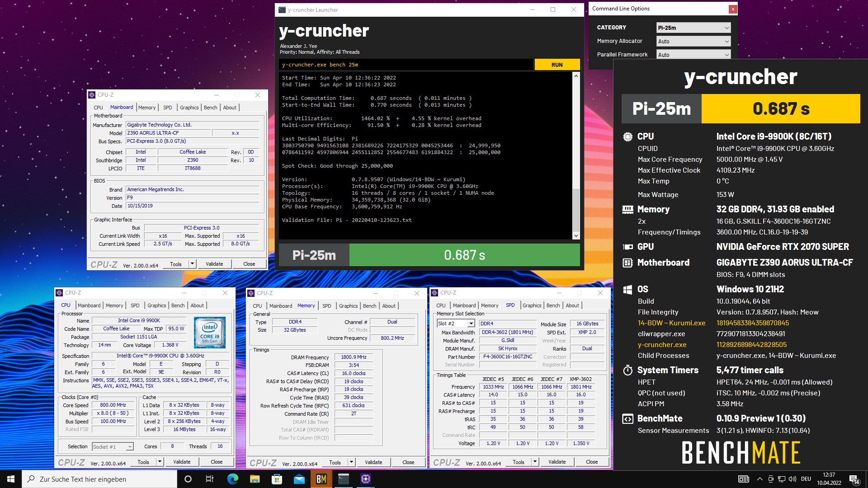The width and height of the screenshot is (868, 488).
Task: Switch to Mainboard tab in CPU-Z CPU window
Action: click(89, 305)
